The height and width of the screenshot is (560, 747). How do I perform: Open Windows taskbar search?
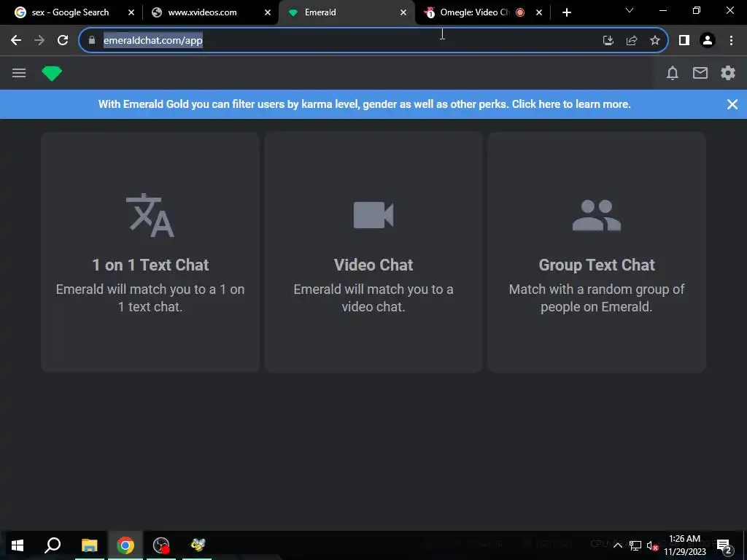point(53,545)
